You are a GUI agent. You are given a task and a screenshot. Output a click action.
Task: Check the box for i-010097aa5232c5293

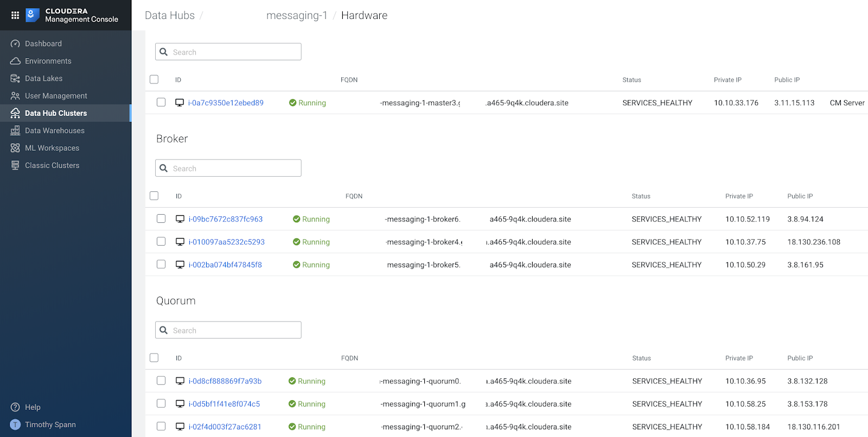coord(161,241)
